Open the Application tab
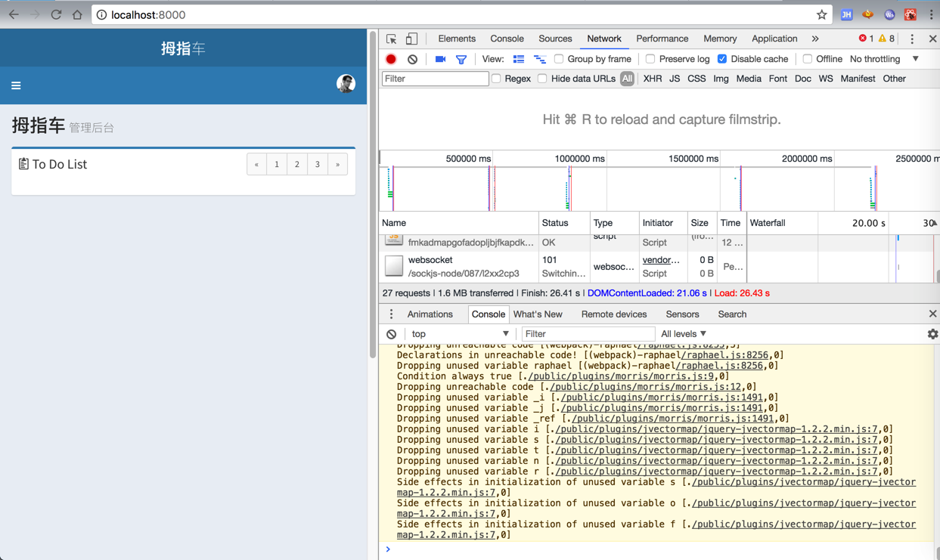The width and height of the screenshot is (940, 560). 774,39
